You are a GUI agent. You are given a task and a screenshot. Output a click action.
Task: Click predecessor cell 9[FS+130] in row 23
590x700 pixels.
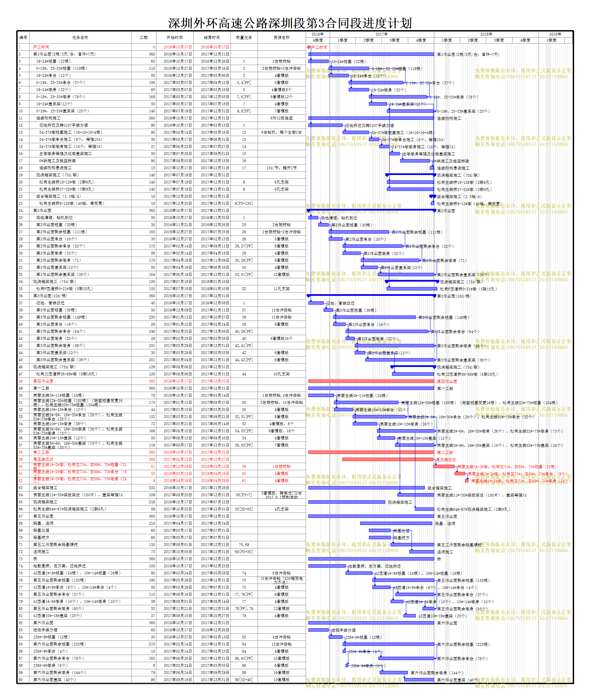tap(244, 203)
